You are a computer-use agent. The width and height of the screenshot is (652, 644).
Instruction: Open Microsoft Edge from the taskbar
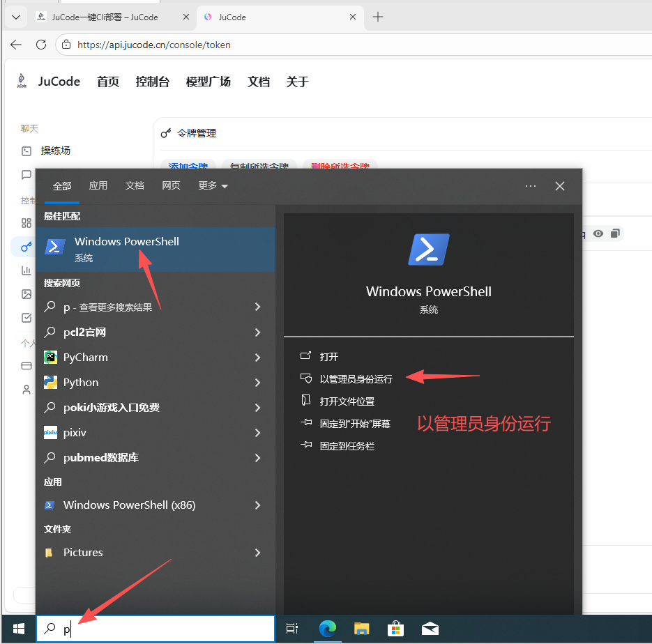coord(328,629)
